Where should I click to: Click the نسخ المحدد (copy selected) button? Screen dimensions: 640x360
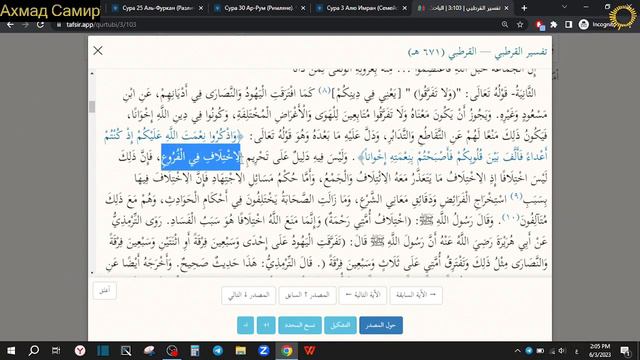pyautogui.click(x=300, y=325)
